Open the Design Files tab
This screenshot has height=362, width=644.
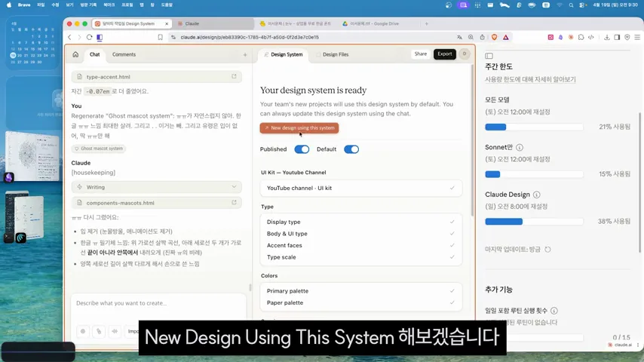pyautogui.click(x=333, y=54)
